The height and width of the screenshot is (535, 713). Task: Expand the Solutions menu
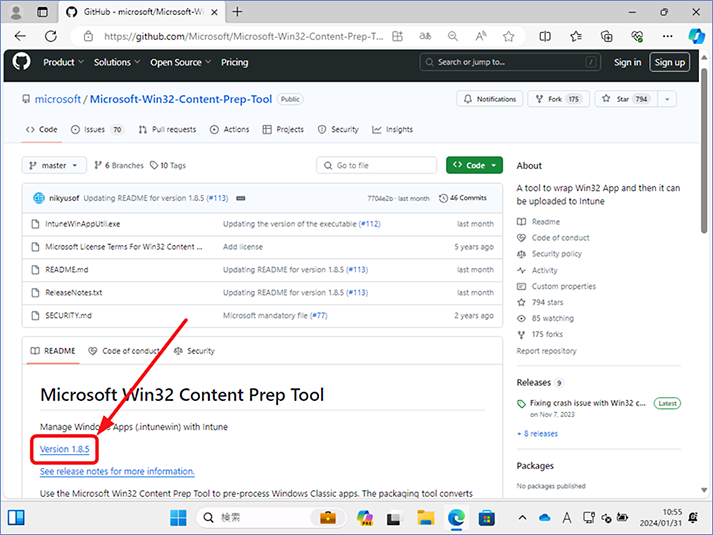click(x=116, y=62)
